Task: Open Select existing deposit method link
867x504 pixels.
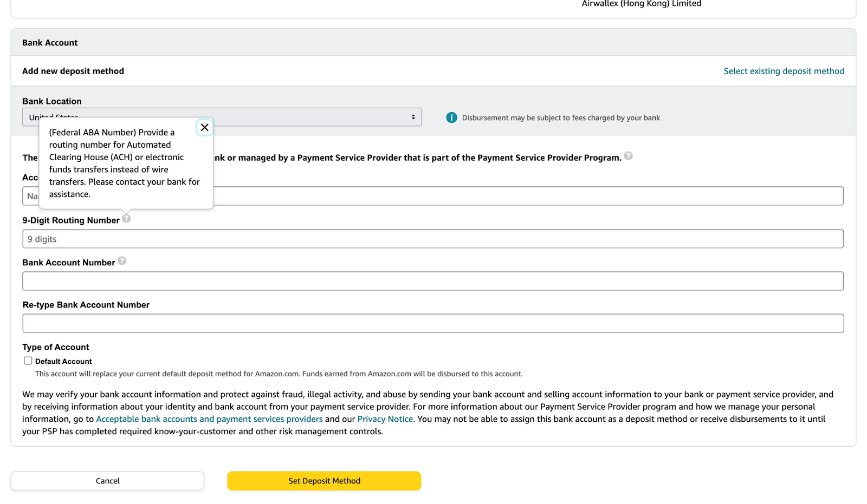Action: [x=784, y=71]
